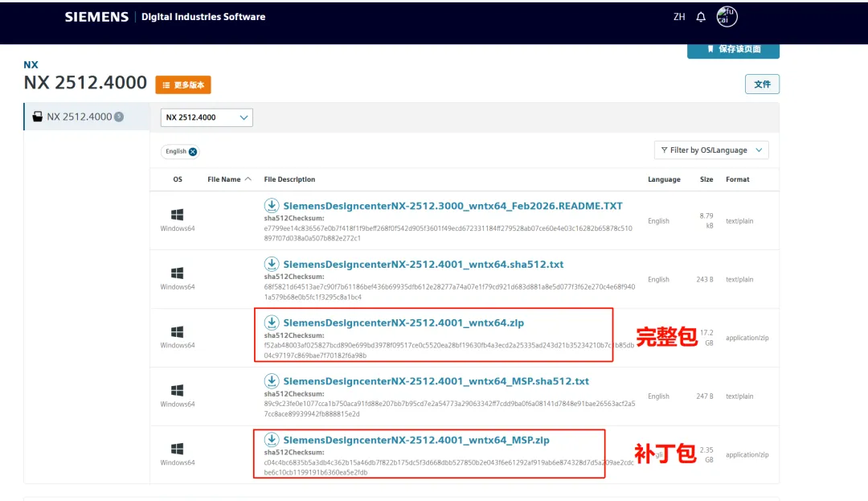Screen dimensions: 868x501
Task: Select the checksum text of MSP.sha512.txt row
Action: point(449,409)
